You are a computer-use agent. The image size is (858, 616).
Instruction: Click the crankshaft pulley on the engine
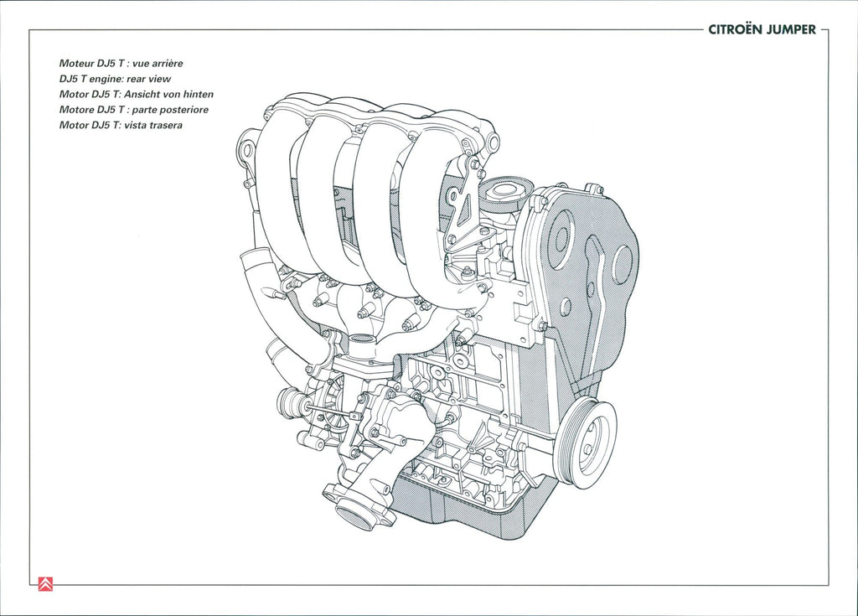(587, 443)
